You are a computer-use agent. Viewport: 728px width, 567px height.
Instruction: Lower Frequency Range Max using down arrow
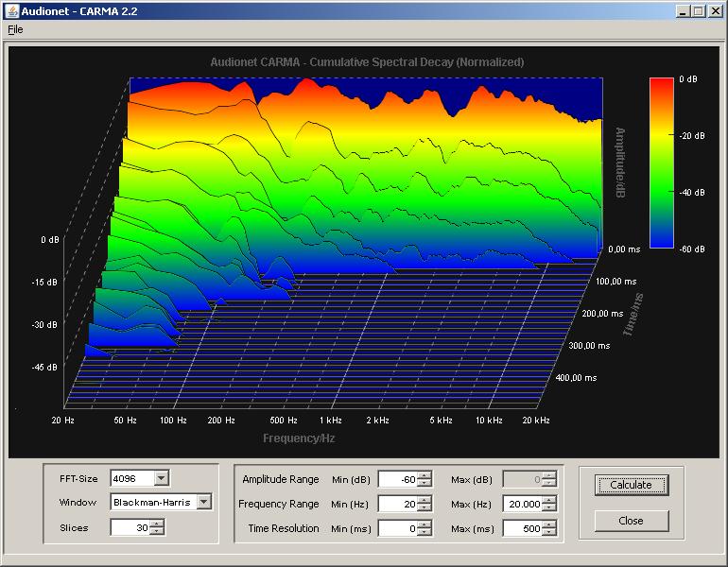coord(549,508)
